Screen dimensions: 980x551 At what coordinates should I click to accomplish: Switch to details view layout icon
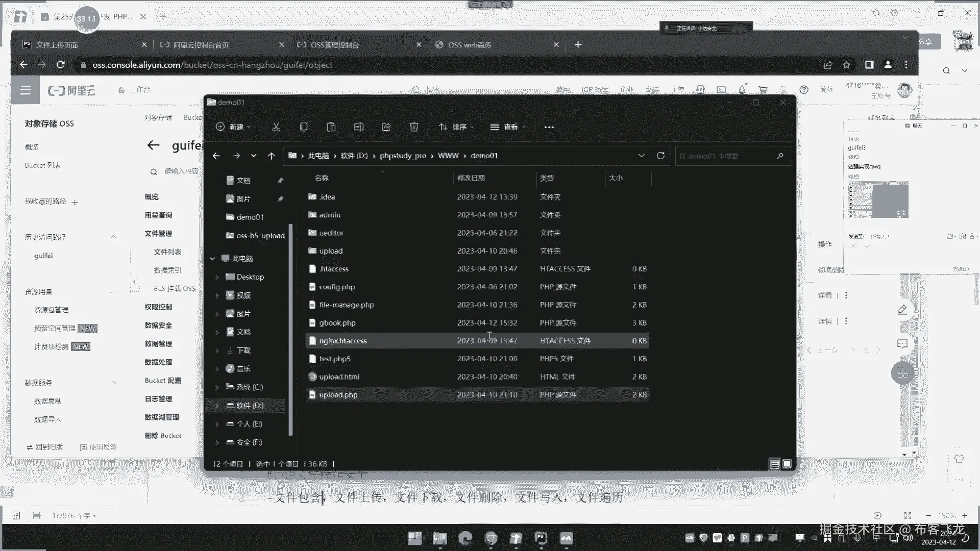point(774,464)
